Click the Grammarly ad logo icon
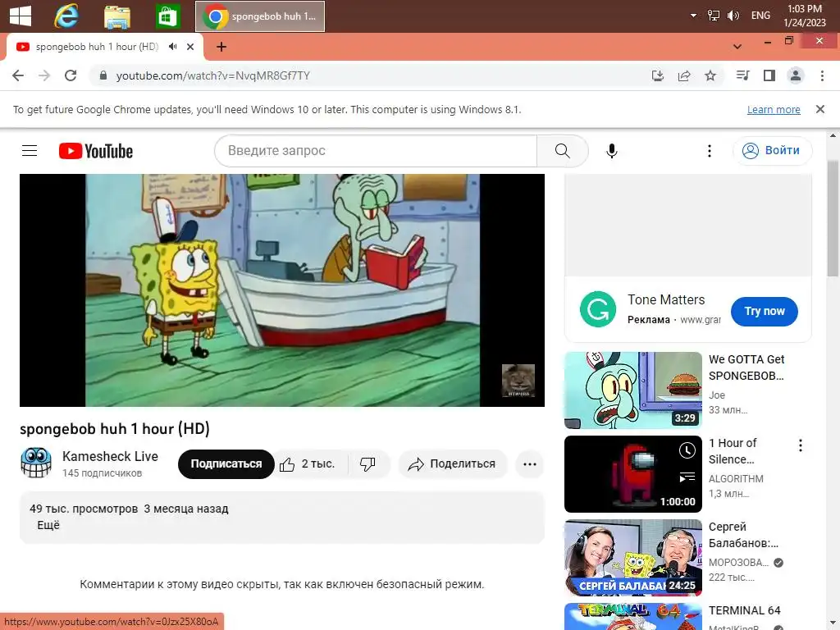 tap(598, 309)
